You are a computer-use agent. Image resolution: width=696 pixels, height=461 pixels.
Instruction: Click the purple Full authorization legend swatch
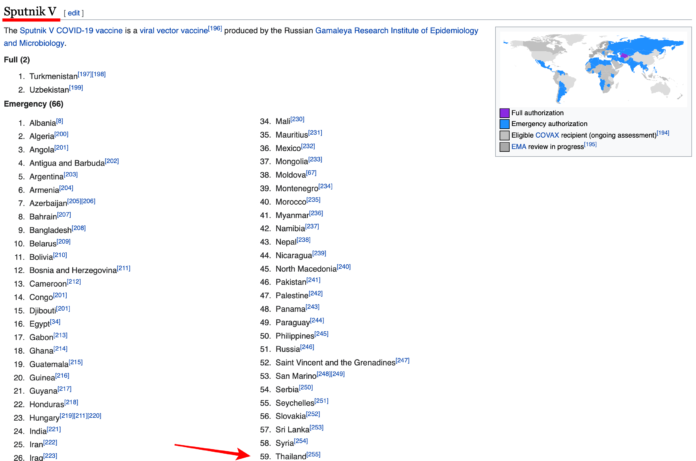point(504,113)
